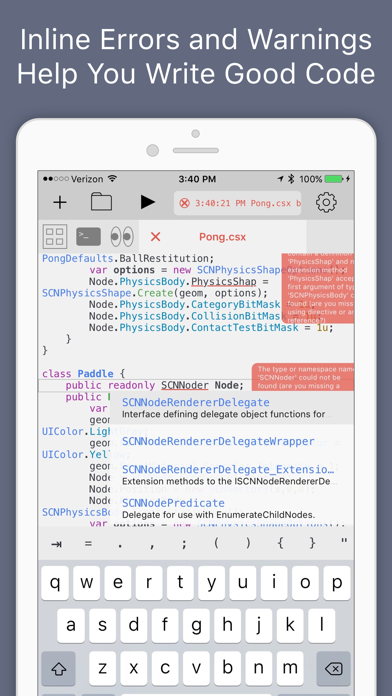This screenshot has width=392, height=696.
Task: Tap the c key on keyboard
Action: (x=165, y=668)
